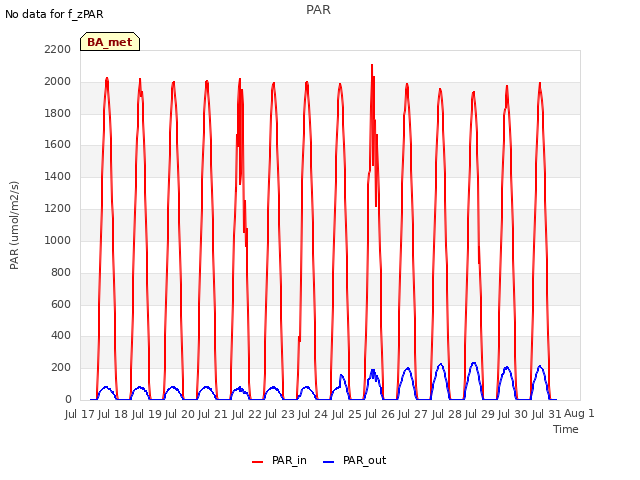Click the Jul 24 x-axis label
The height and width of the screenshot is (480, 640).
(x=313, y=414)
